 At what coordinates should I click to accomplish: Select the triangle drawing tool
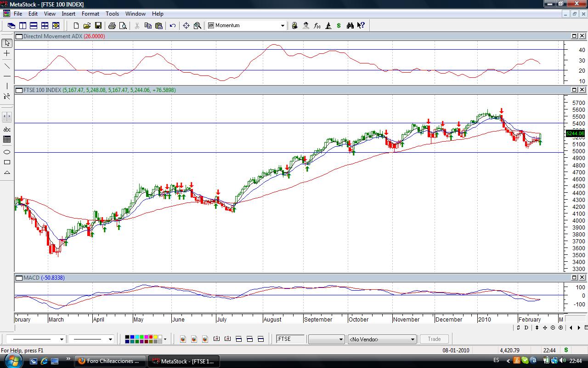[x=7, y=172]
